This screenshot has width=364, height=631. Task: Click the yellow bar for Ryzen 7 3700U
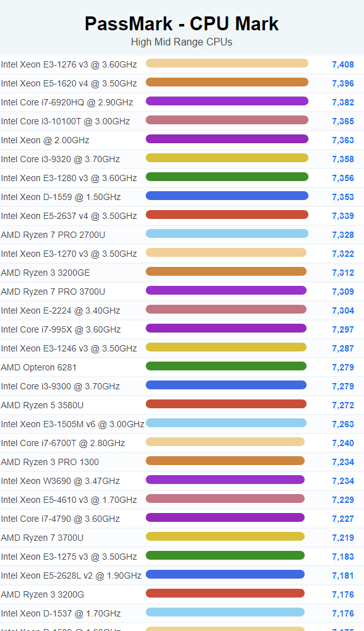[225, 536]
